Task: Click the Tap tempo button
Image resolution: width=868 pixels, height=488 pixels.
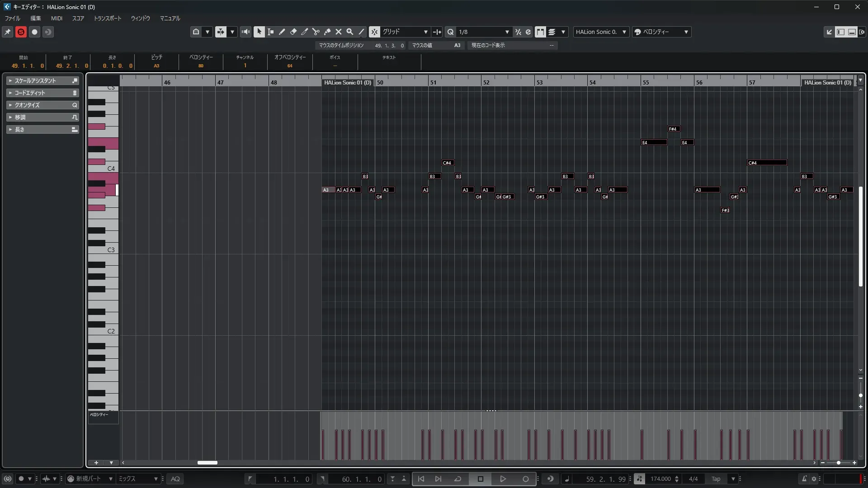Action: click(x=716, y=479)
